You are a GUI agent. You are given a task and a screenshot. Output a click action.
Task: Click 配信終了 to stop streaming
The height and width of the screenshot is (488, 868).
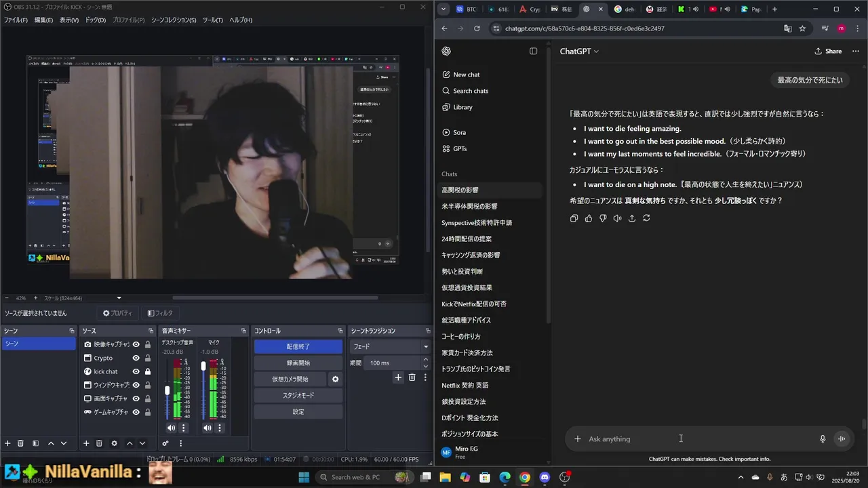pyautogui.click(x=298, y=346)
